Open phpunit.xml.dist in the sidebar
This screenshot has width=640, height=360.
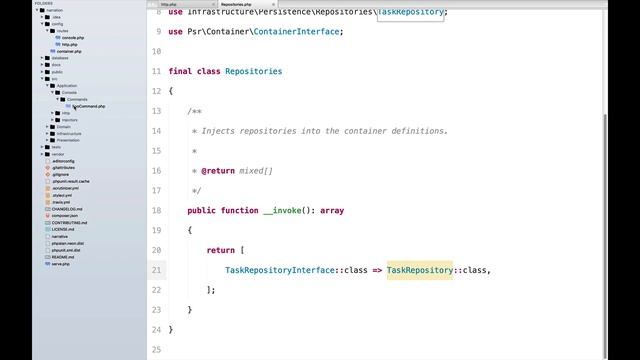coord(66,250)
